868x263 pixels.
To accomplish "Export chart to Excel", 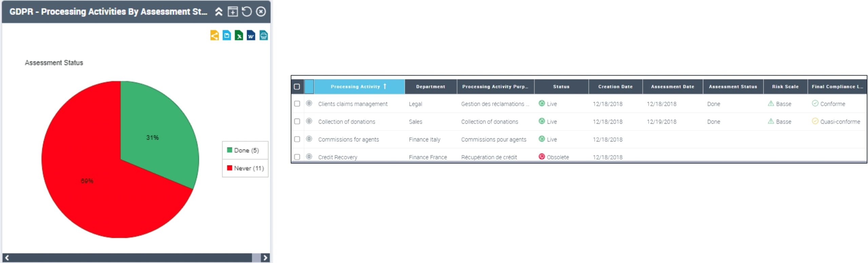I will pyautogui.click(x=239, y=36).
